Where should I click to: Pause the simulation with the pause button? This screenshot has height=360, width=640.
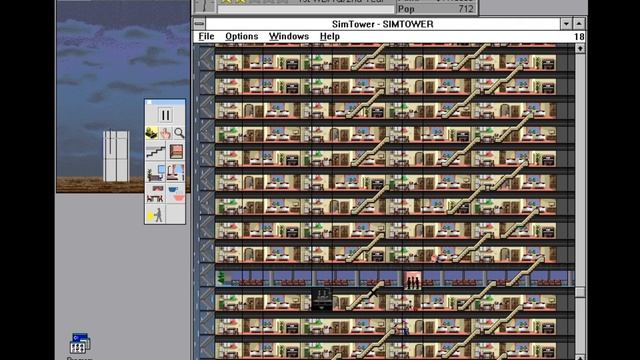[x=165, y=116]
